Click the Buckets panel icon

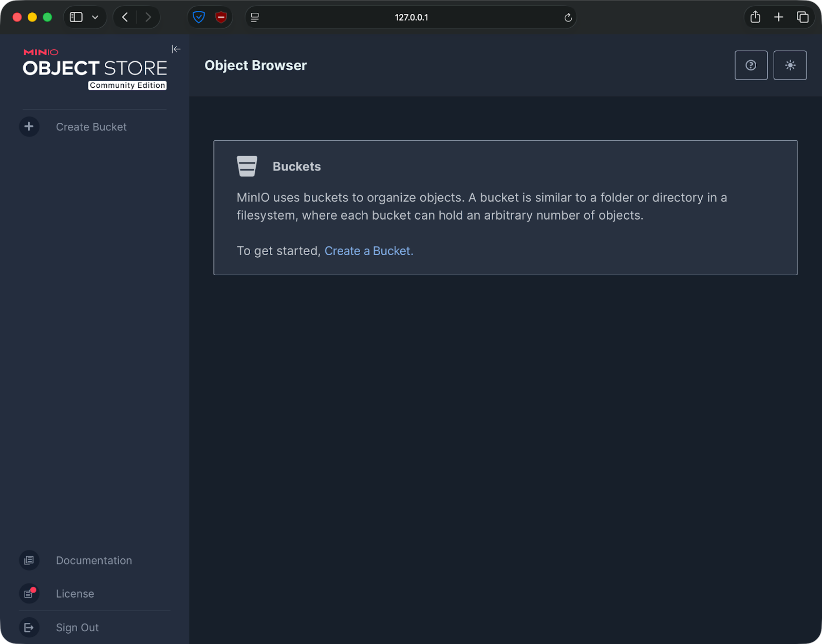pyautogui.click(x=247, y=166)
